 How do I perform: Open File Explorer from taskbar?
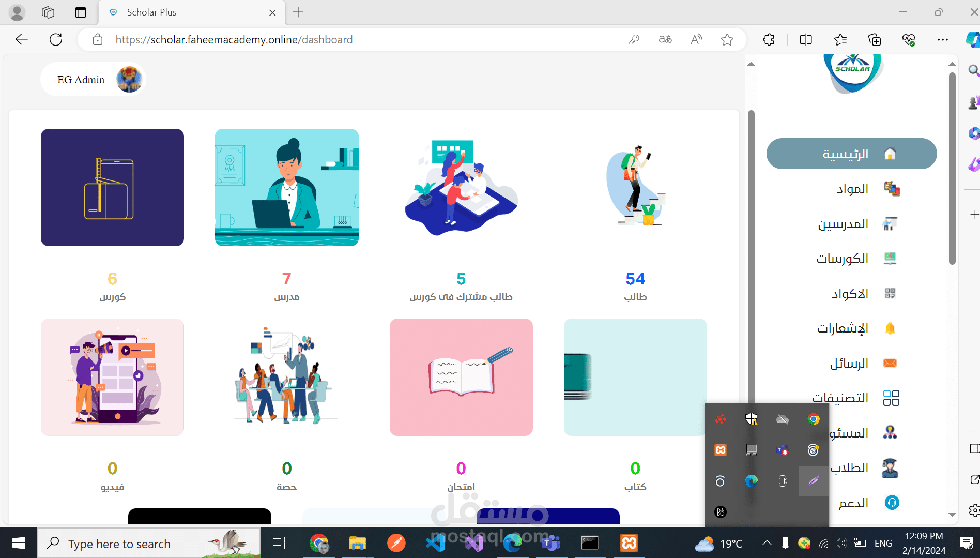coord(357,543)
